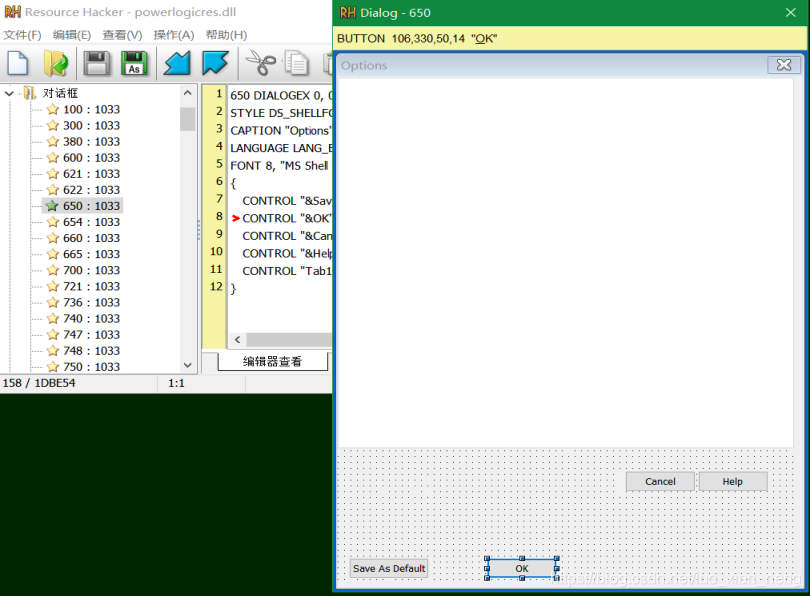Image resolution: width=810 pixels, height=597 pixels.
Task: Click the Cancel button in Options dialog
Action: click(660, 481)
